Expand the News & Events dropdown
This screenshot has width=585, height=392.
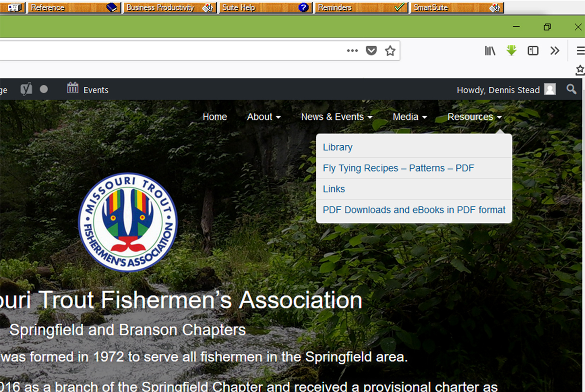[336, 117]
